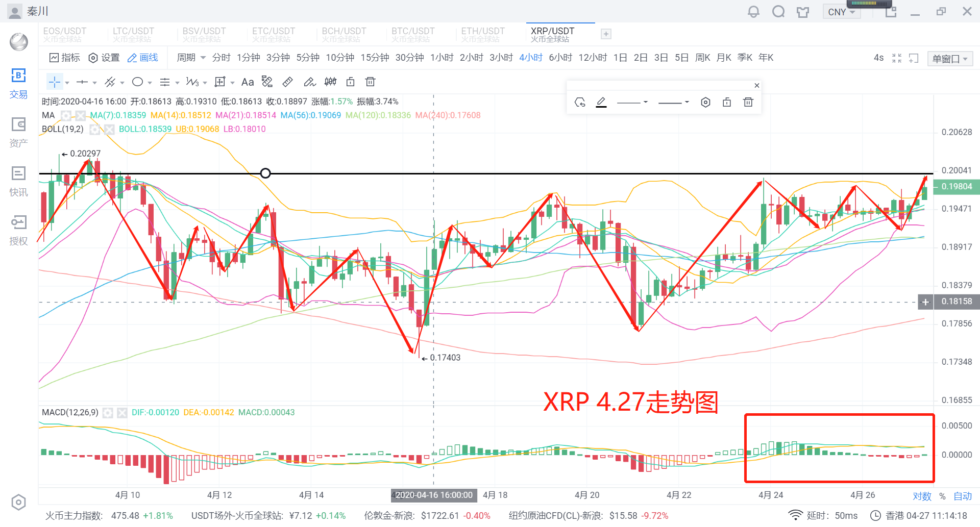The height and width of the screenshot is (527, 980).
Task: Expand Fibonacci tool dropdown arrow
Action: click(177, 83)
